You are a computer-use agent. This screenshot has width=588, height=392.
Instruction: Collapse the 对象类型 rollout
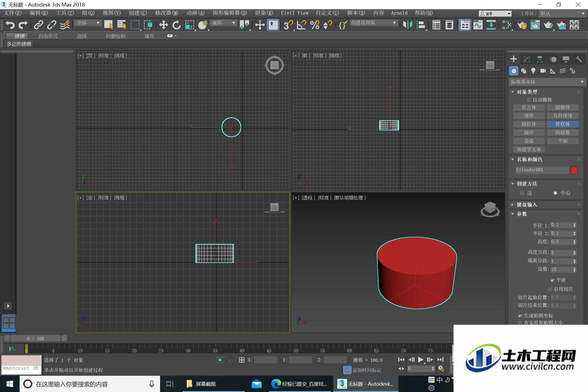tap(513, 92)
